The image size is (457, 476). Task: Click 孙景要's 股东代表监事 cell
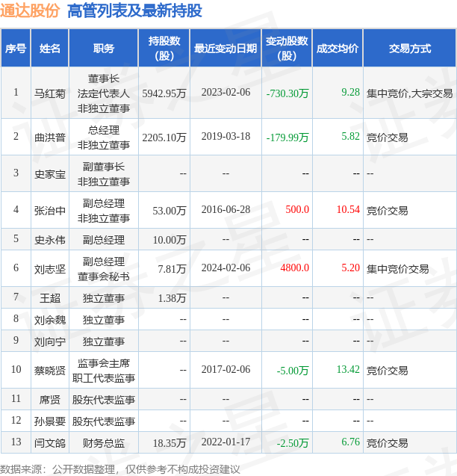click(x=104, y=421)
